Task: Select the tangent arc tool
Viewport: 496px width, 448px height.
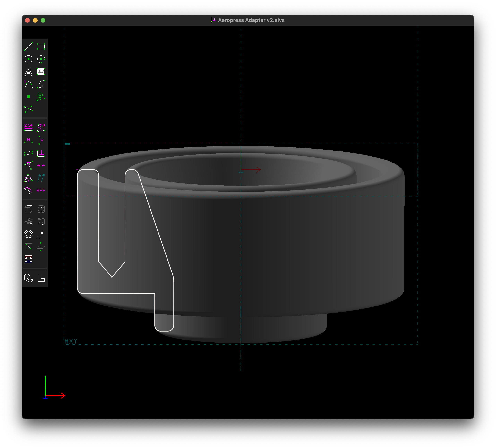Action: (x=28, y=85)
